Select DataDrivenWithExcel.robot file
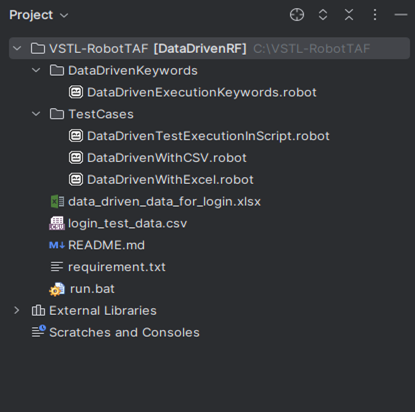 tap(170, 180)
